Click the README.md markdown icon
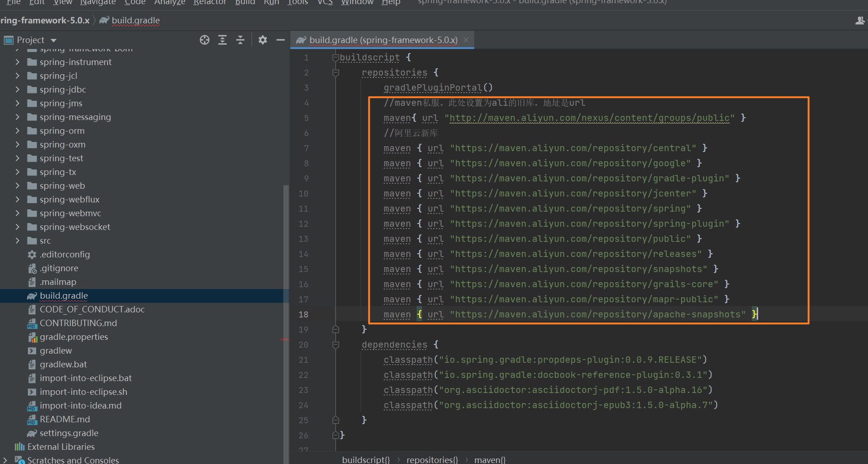This screenshot has width=868, height=464. 32,420
